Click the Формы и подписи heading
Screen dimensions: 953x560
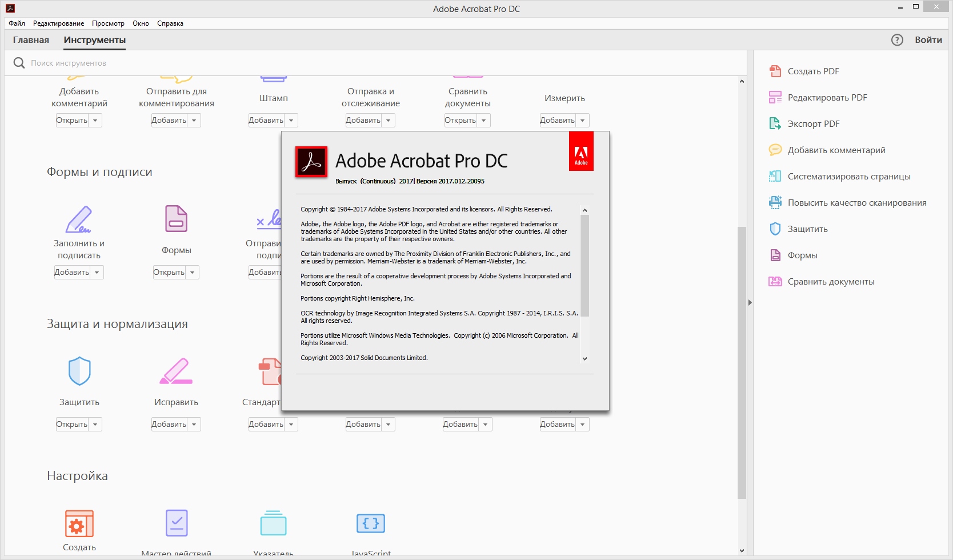(x=99, y=172)
